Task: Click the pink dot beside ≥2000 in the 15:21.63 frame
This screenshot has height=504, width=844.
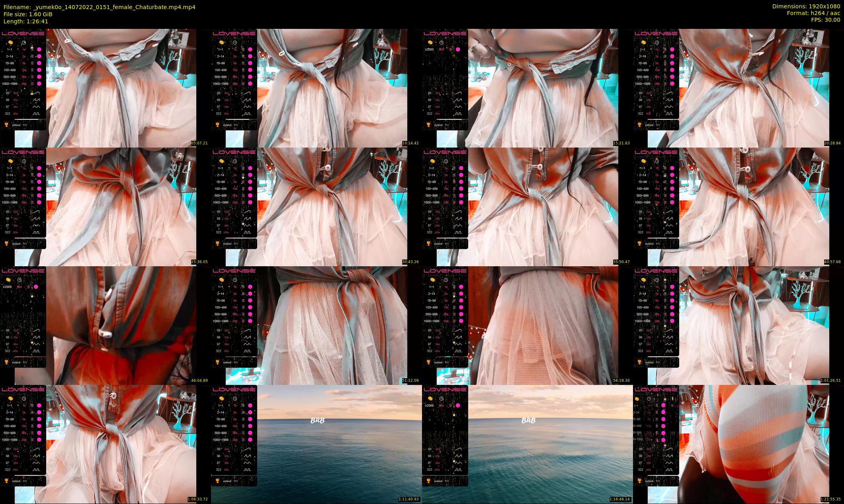Action: tap(458, 49)
